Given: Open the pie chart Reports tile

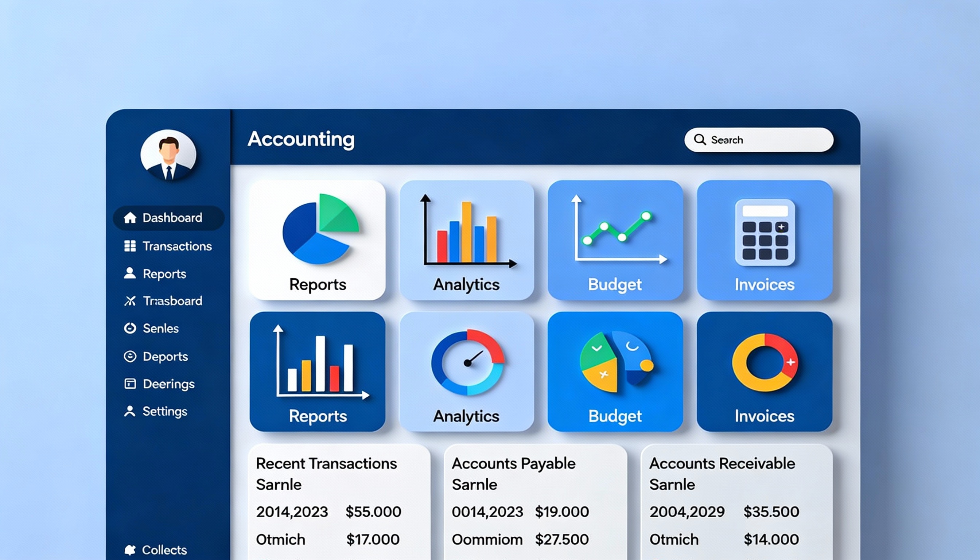Looking at the screenshot, I should click(x=317, y=240).
